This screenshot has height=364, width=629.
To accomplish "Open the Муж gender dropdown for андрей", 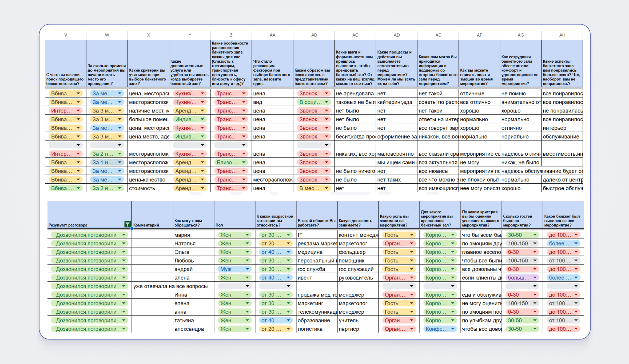I will click(247, 269).
